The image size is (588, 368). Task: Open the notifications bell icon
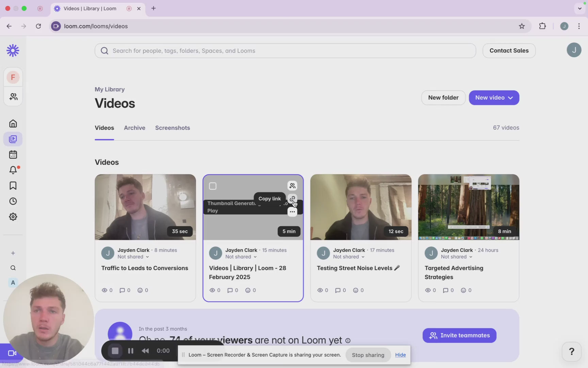(x=13, y=170)
